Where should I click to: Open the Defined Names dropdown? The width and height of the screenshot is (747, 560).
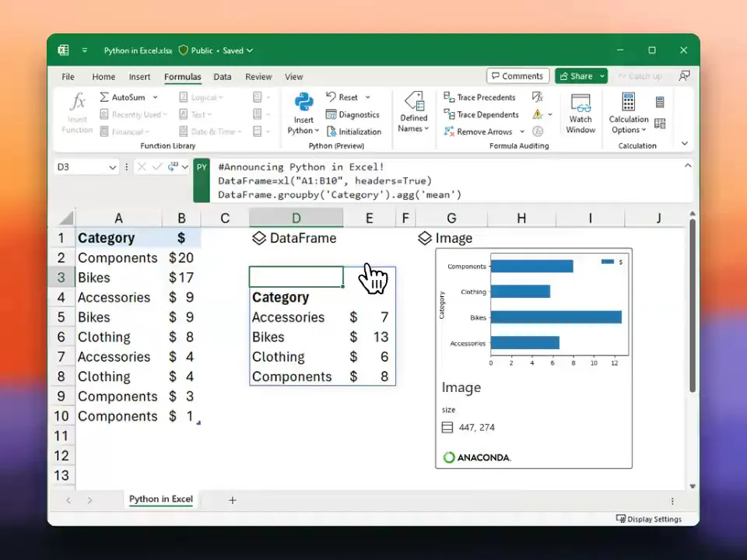click(x=414, y=113)
